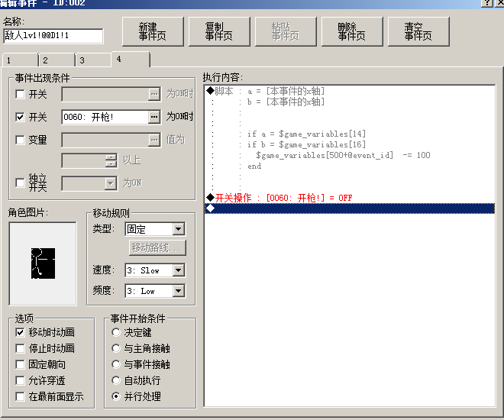504x420 pixels.
Task: Click the character graphic thumbnail
Action: (x=43, y=263)
